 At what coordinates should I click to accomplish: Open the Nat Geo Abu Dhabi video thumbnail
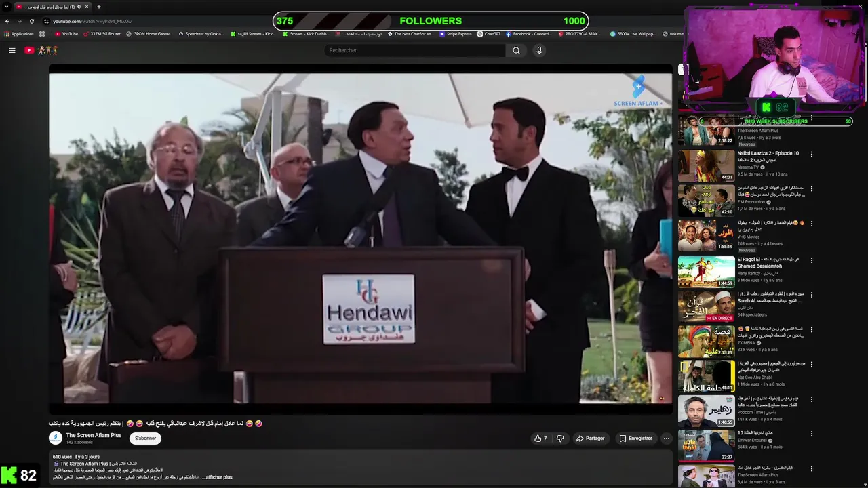[706, 375]
